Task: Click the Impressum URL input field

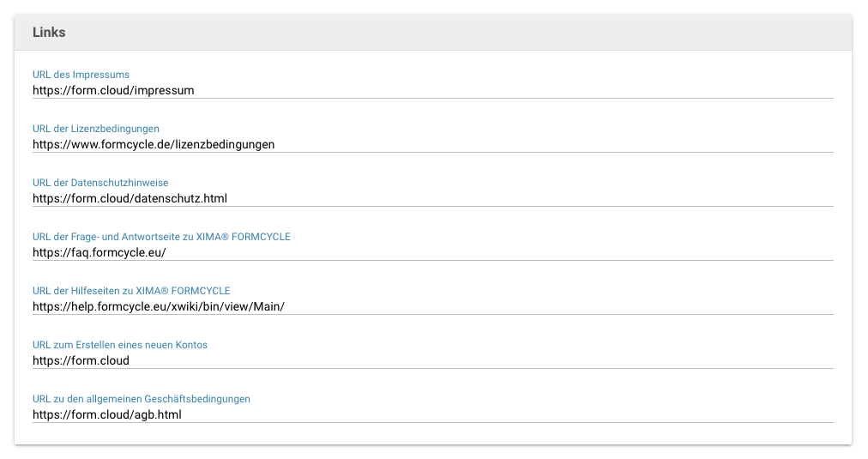Action: point(432,90)
